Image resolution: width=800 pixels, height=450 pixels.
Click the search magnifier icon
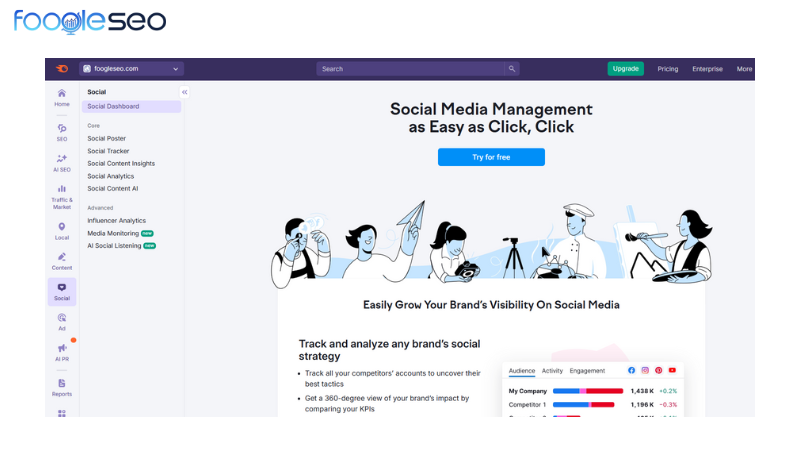coord(512,69)
